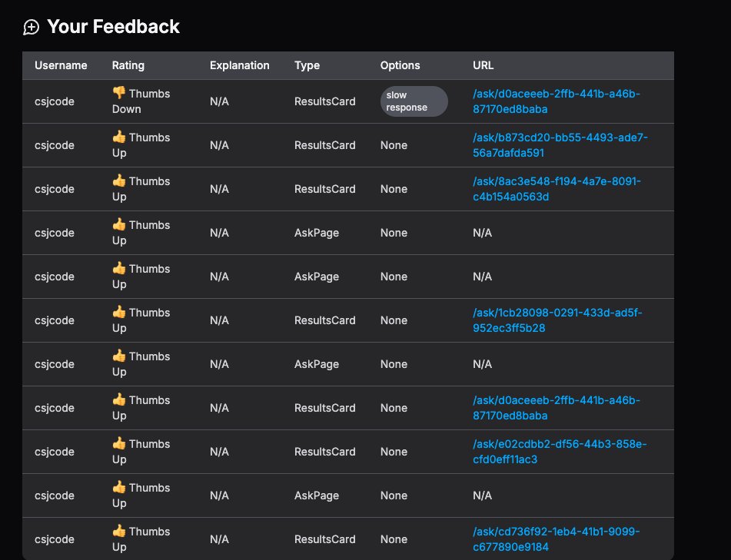Click the Explanation column header
The width and height of the screenshot is (731, 560).
click(x=240, y=65)
